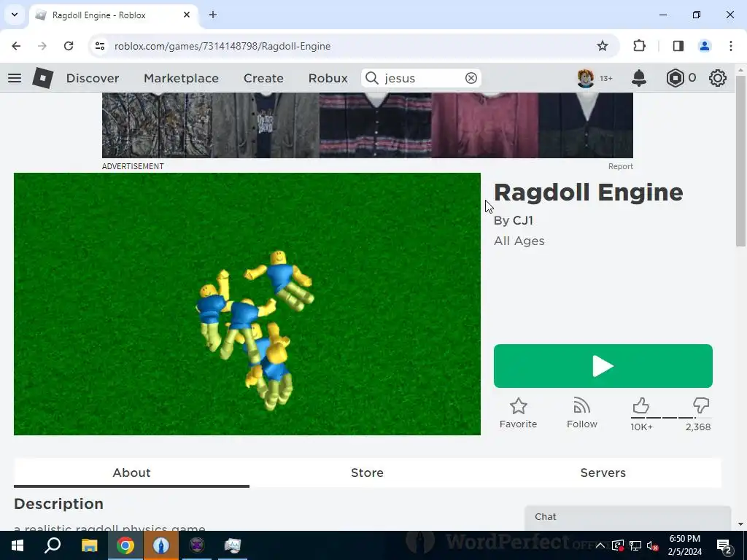Click the Ragdoll Engine game thumbnail
This screenshot has width=747, height=560.
coord(247,304)
